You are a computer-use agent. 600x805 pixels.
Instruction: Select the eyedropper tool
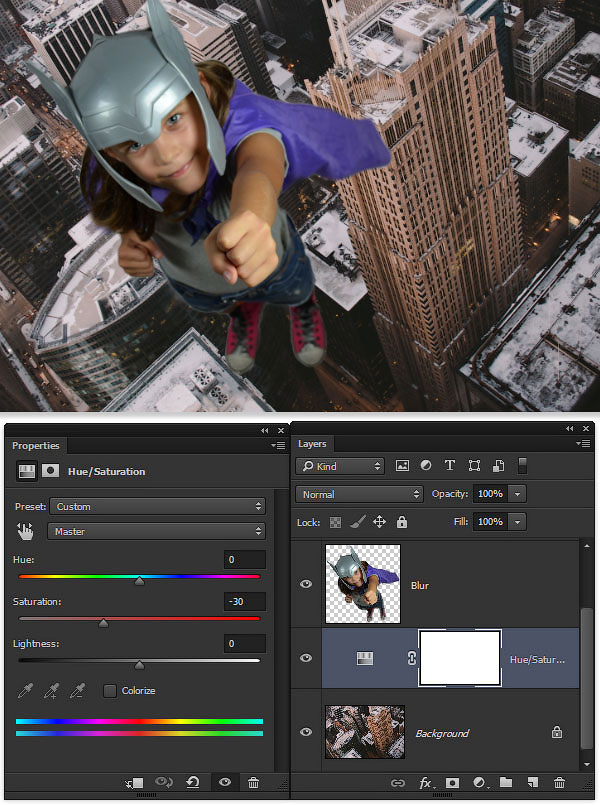pyautogui.click(x=25, y=691)
